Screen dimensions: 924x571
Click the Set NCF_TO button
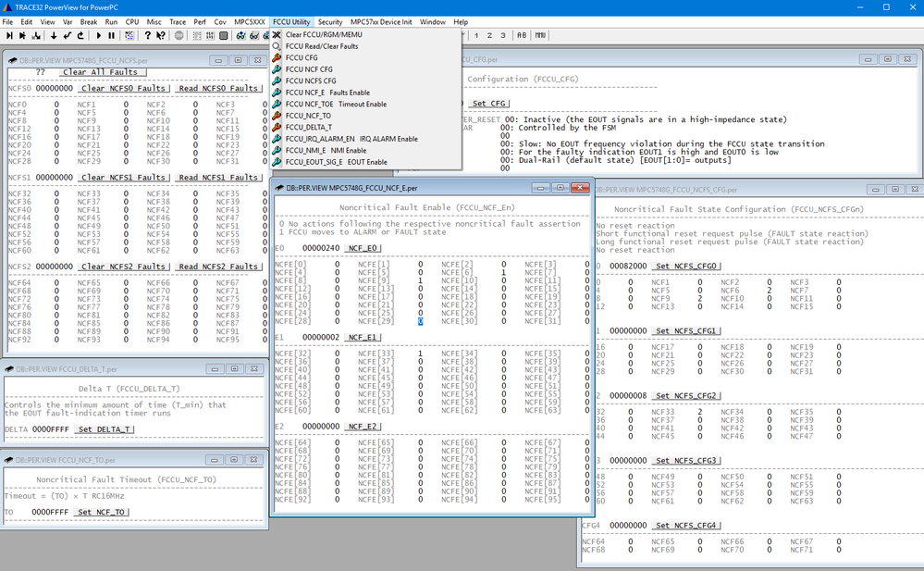pos(101,512)
